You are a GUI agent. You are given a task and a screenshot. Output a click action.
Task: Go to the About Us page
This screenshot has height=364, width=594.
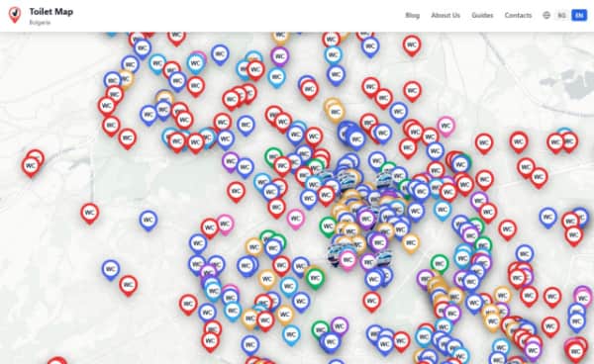pos(445,15)
